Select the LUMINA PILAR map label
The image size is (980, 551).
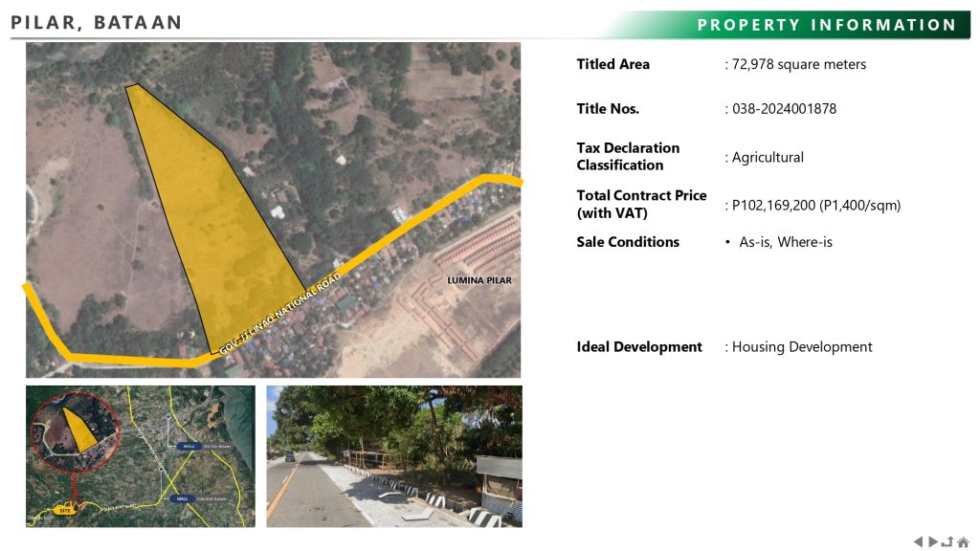[x=479, y=280]
